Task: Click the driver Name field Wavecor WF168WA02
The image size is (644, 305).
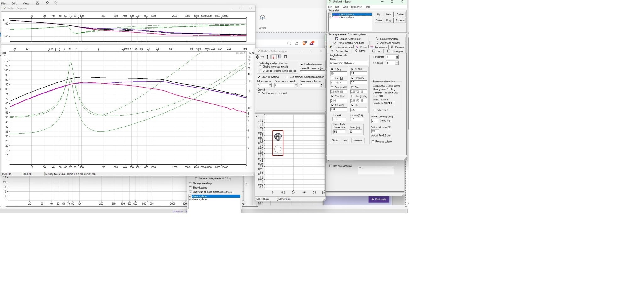Action: tap(348, 63)
